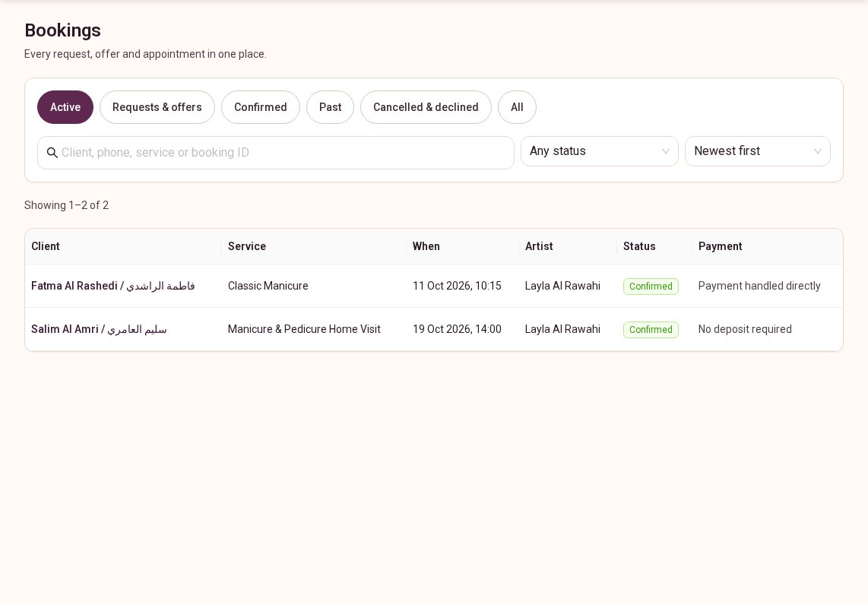This screenshot has height=605, width=868.
Task: Select the All bookings tab
Action: [x=517, y=107]
